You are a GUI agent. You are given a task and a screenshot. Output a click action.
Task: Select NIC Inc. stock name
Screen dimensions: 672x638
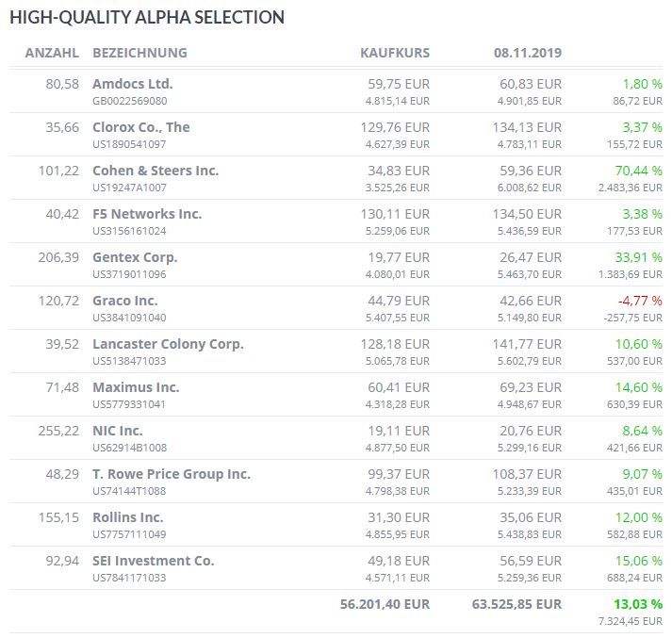(x=118, y=431)
